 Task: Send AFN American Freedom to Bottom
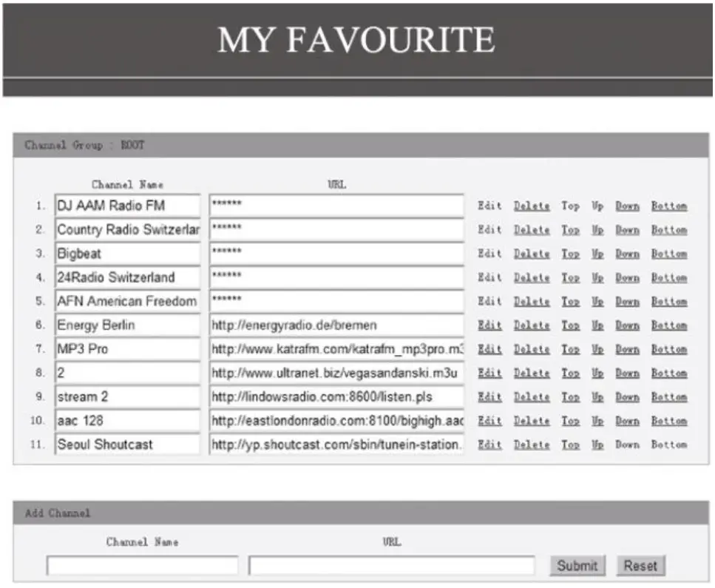[669, 302]
